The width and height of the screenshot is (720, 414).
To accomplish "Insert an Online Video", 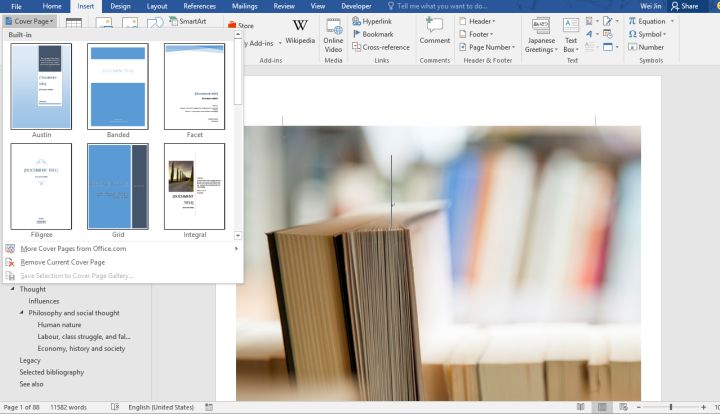I will (x=333, y=36).
